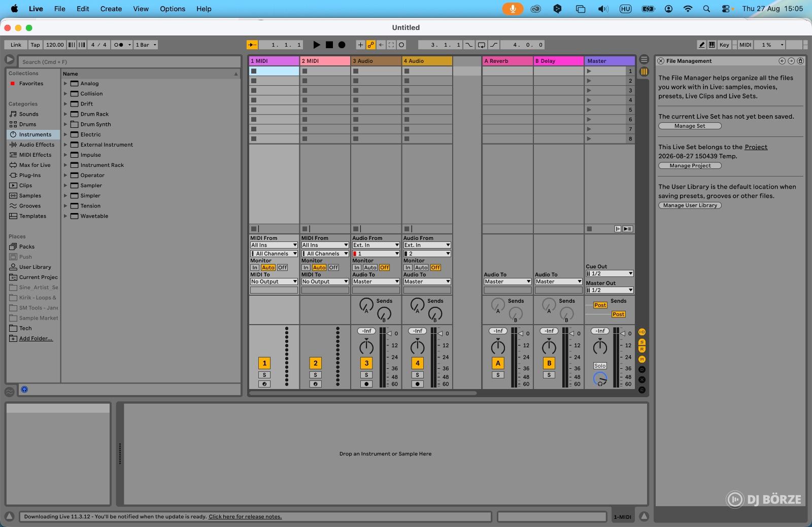Viewport: 812px width, 527px height.
Task: Toggle the Punch-In switch icon
Action: point(469,45)
